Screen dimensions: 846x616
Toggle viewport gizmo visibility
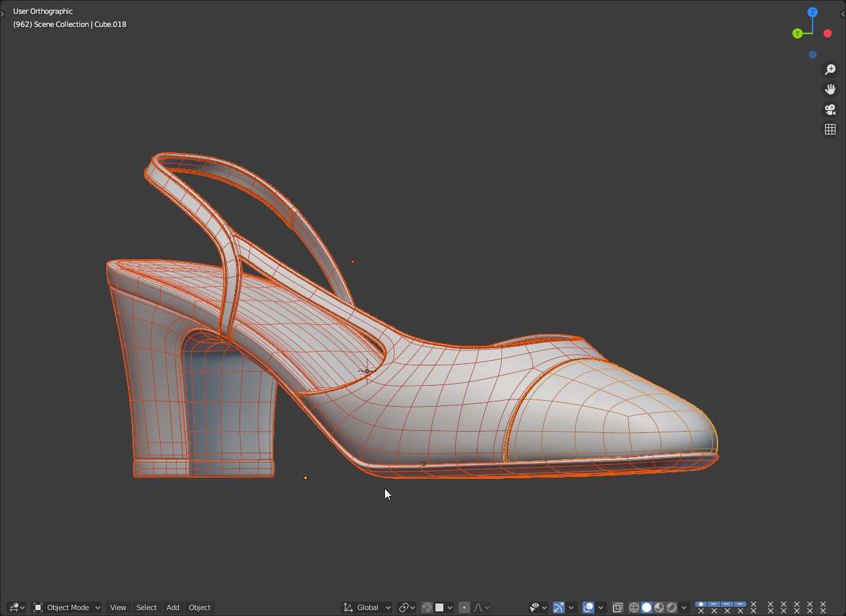[x=559, y=607]
